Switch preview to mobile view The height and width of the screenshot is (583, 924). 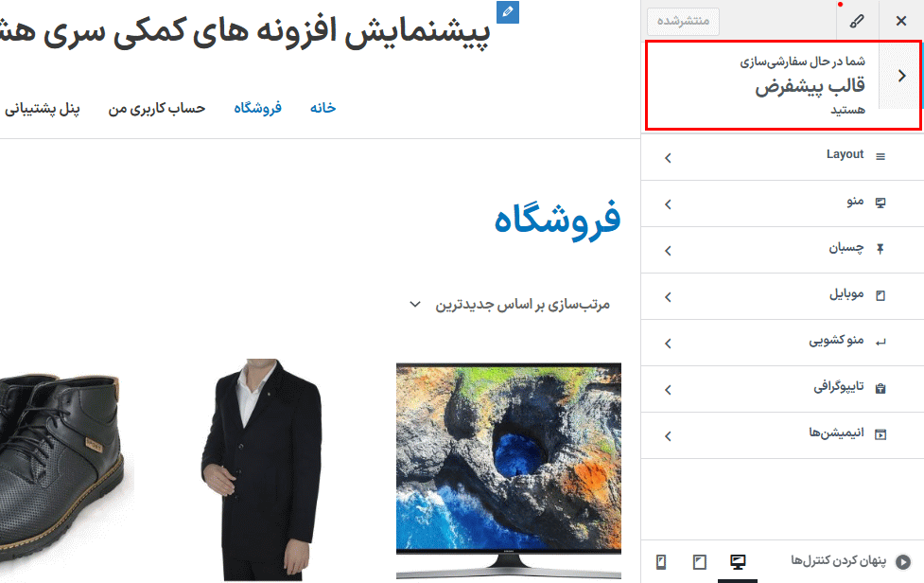pyautogui.click(x=663, y=562)
